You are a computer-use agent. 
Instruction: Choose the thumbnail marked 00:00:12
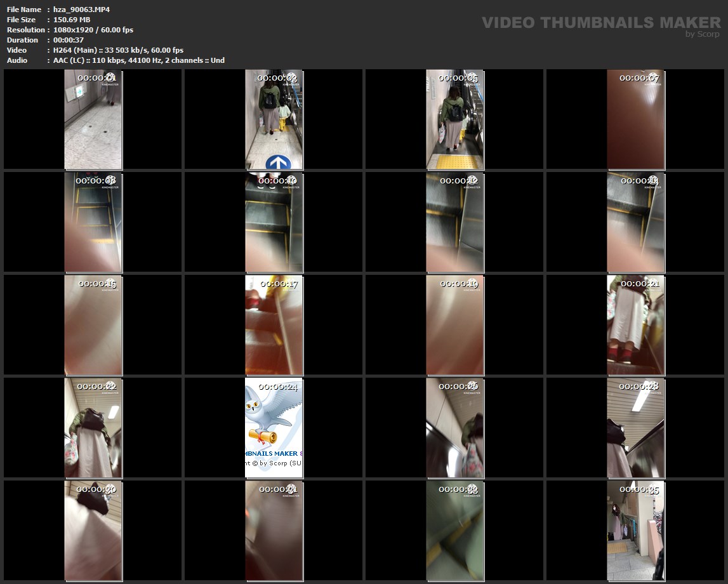pos(455,222)
